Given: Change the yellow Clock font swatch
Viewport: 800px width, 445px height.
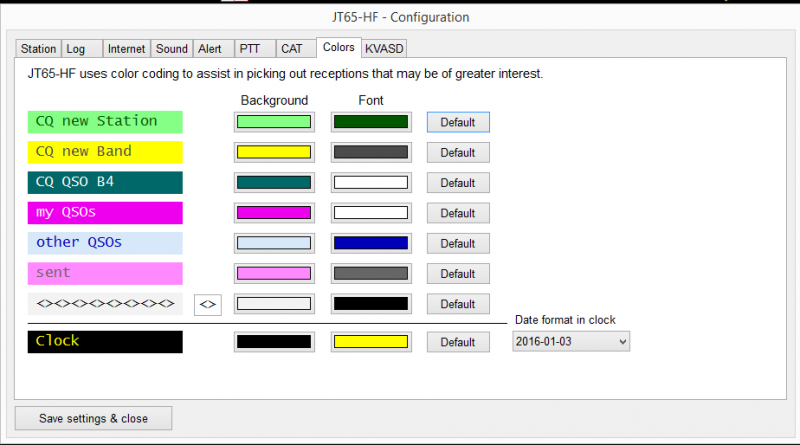Looking at the screenshot, I should click(x=371, y=341).
